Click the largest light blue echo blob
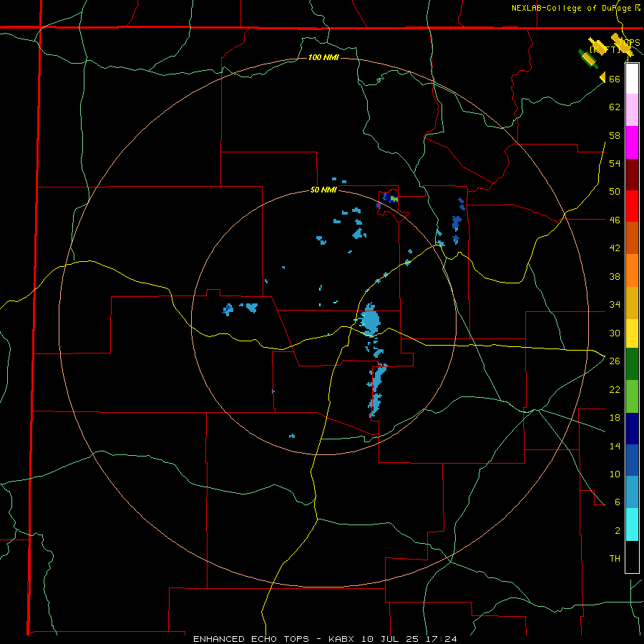Image resolution: width=644 pixels, height=644 pixels. (371, 319)
